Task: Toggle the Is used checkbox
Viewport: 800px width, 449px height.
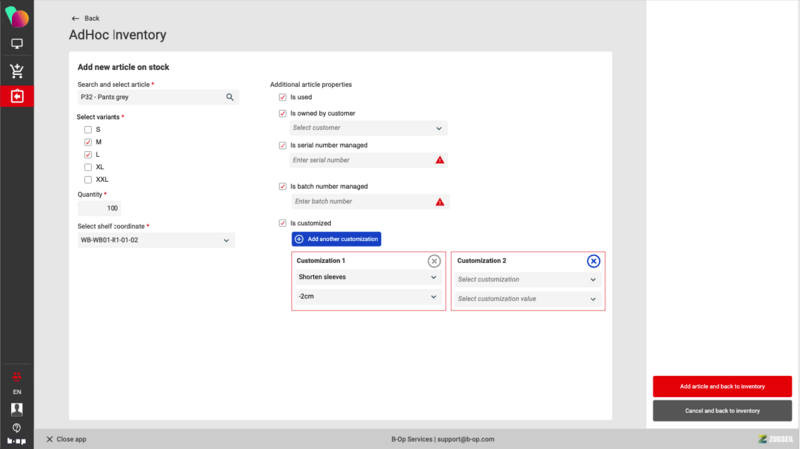Action: click(283, 97)
